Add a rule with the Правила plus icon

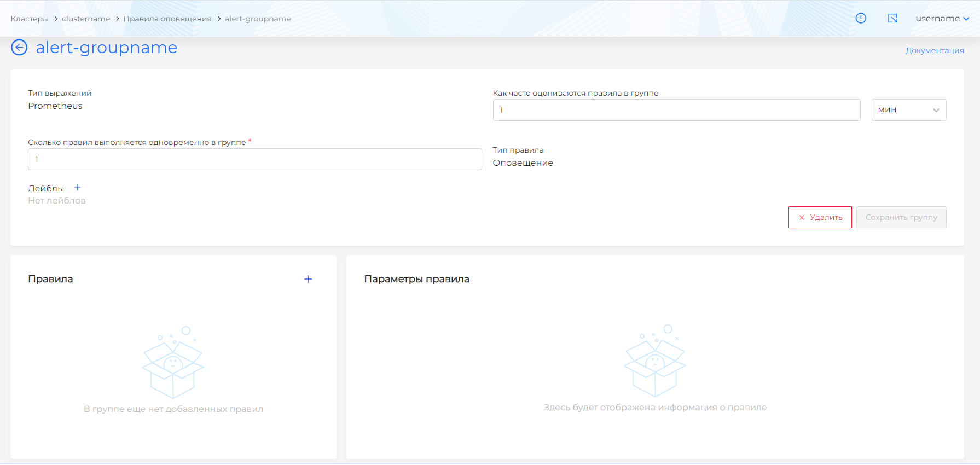308,279
